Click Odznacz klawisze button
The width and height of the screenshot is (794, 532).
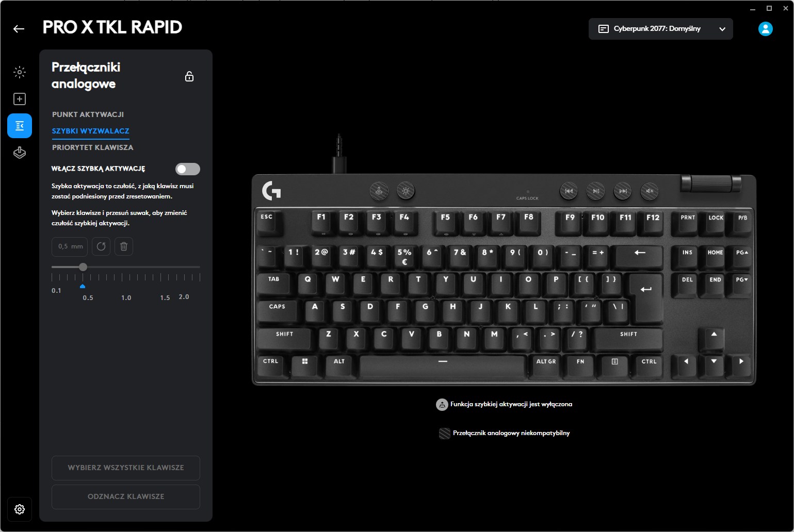coord(126,496)
